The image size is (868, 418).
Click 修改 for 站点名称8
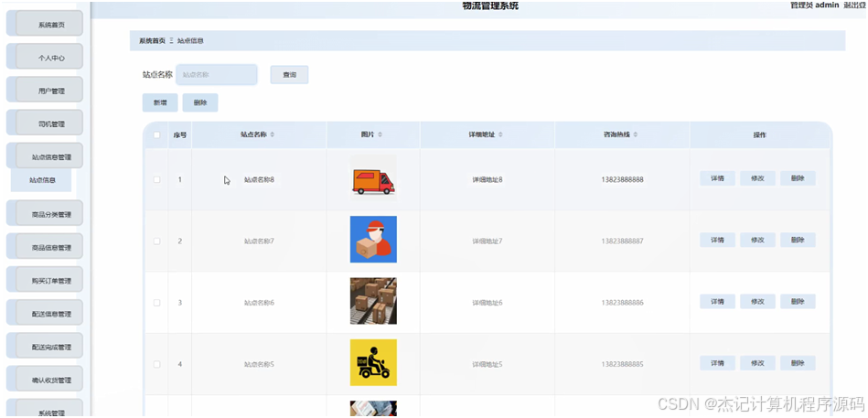[x=758, y=178]
